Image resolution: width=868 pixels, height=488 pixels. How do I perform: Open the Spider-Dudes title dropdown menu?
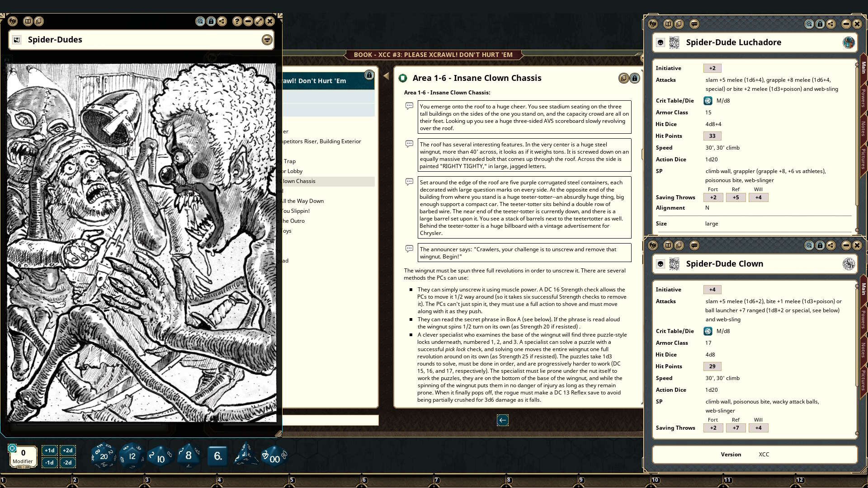pyautogui.click(x=267, y=40)
